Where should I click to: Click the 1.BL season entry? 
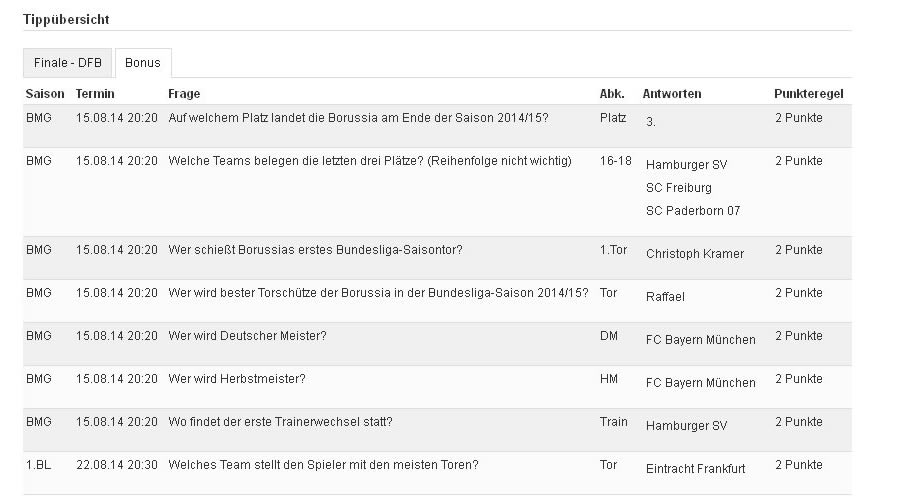38,465
